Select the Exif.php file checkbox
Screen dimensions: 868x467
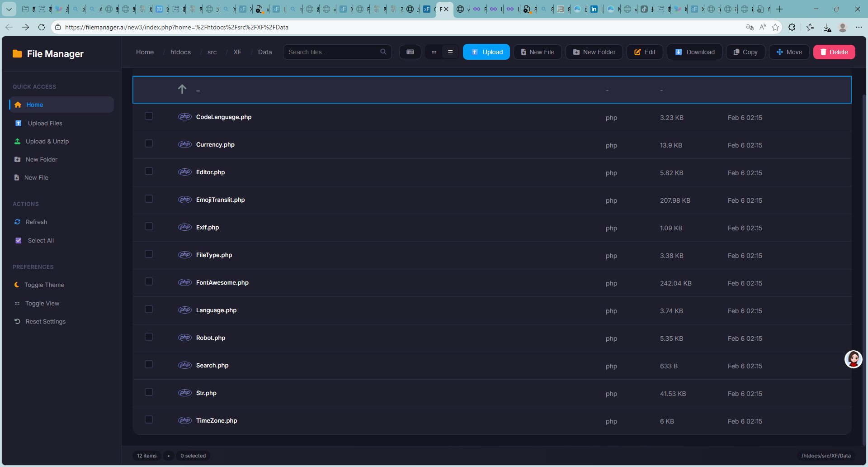[x=149, y=227]
